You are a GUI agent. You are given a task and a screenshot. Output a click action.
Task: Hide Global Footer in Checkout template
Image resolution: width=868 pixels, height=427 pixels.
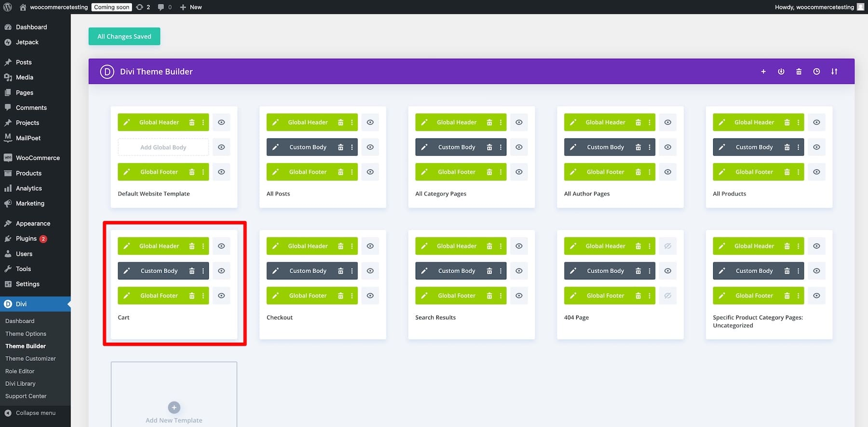click(370, 296)
